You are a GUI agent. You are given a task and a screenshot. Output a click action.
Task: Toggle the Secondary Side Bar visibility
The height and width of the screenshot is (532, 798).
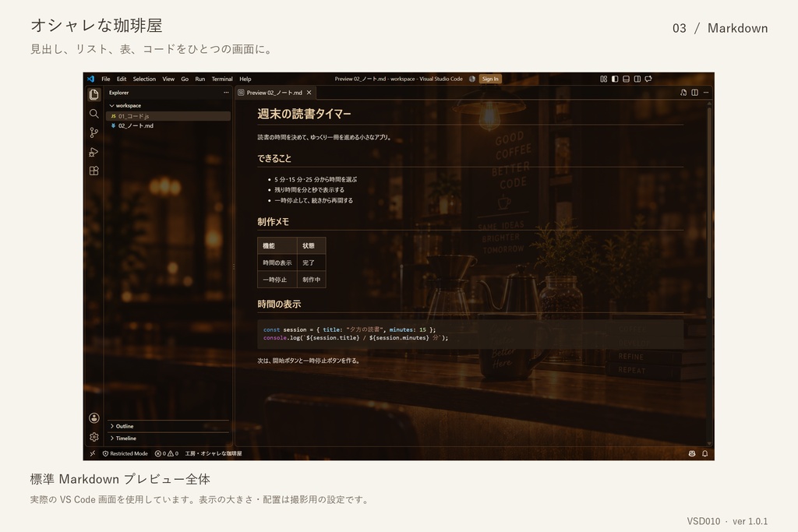click(x=637, y=79)
